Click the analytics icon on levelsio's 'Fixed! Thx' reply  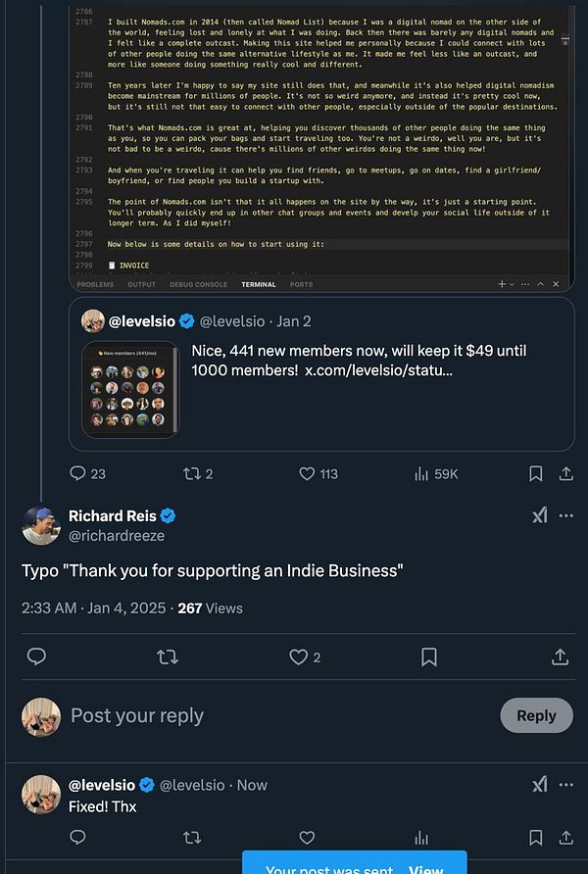pos(420,838)
